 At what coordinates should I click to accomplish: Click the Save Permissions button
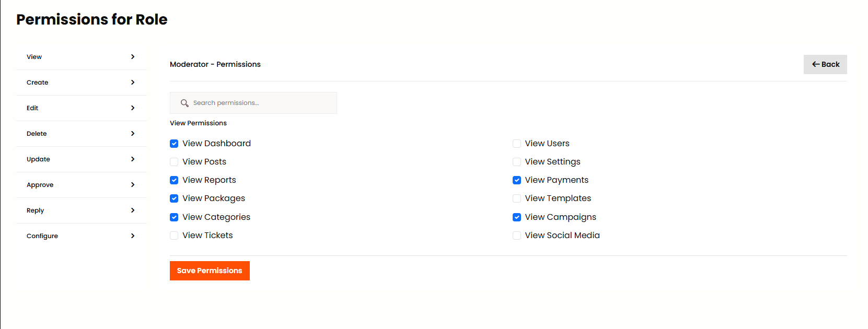(210, 271)
